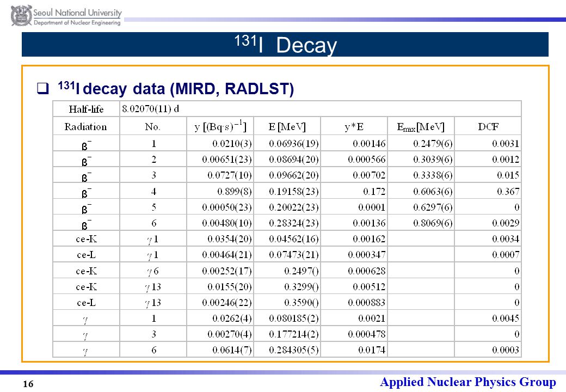Click the 'Emax[MeV]' column header
The height and width of the screenshot is (392, 566).
click(421, 127)
